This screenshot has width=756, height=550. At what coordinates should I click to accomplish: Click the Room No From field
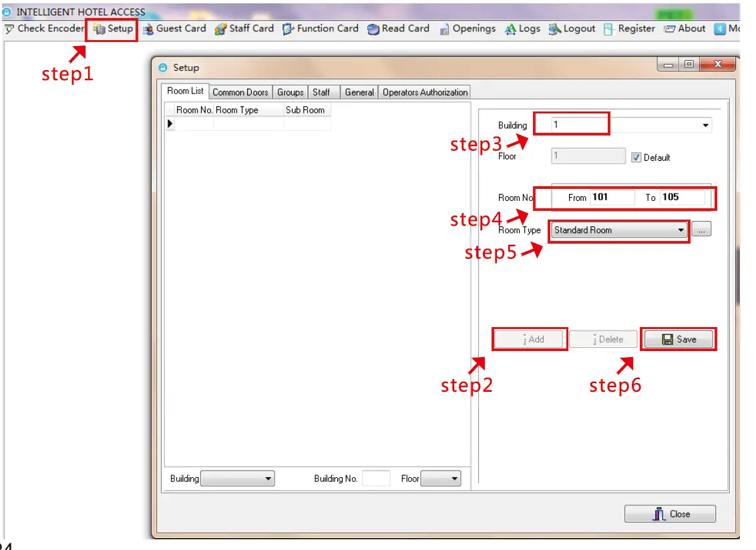[612, 197]
